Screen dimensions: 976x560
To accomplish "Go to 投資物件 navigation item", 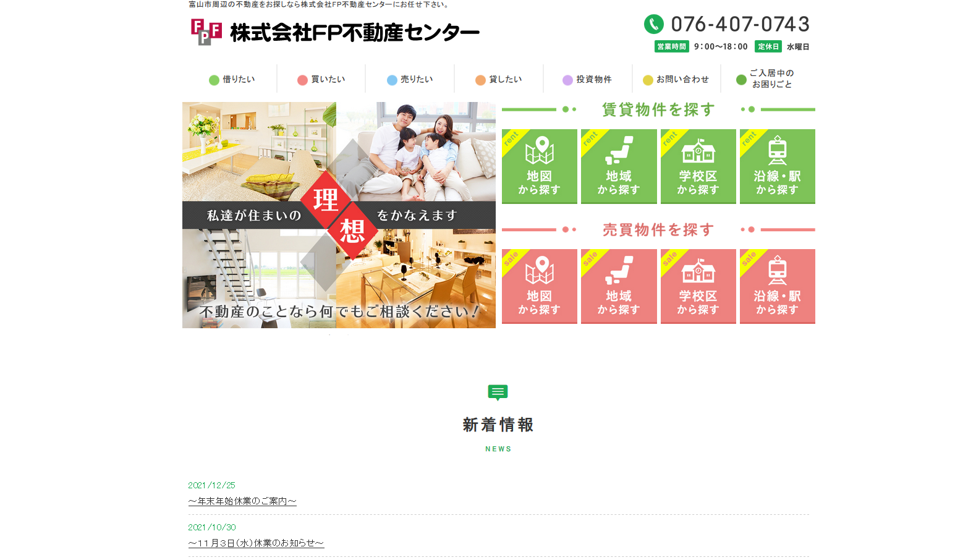I will [x=587, y=79].
